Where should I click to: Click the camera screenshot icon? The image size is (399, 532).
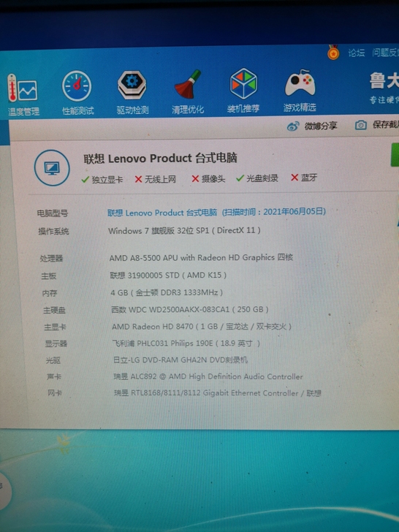[x=361, y=125]
